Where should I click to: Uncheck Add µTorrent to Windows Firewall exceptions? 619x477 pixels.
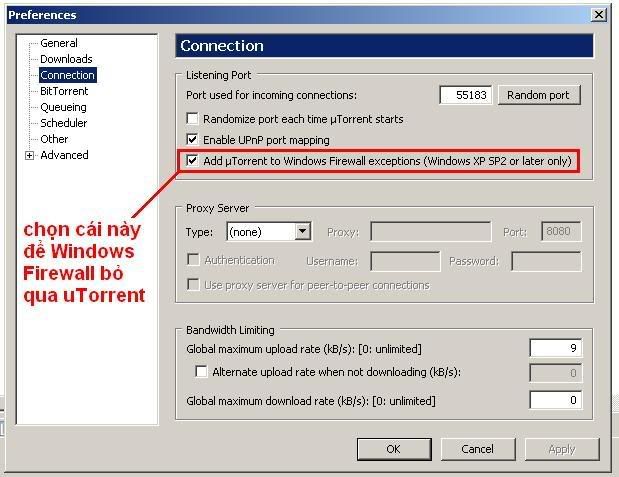pyautogui.click(x=192, y=161)
